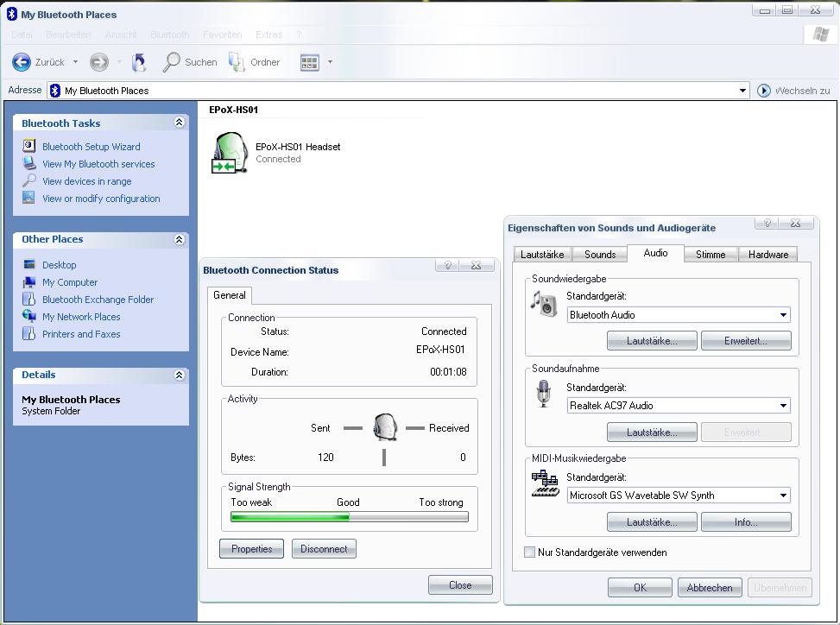Toggle the Ordner folders pane
The height and width of the screenshot is (625, 840).
254,62
